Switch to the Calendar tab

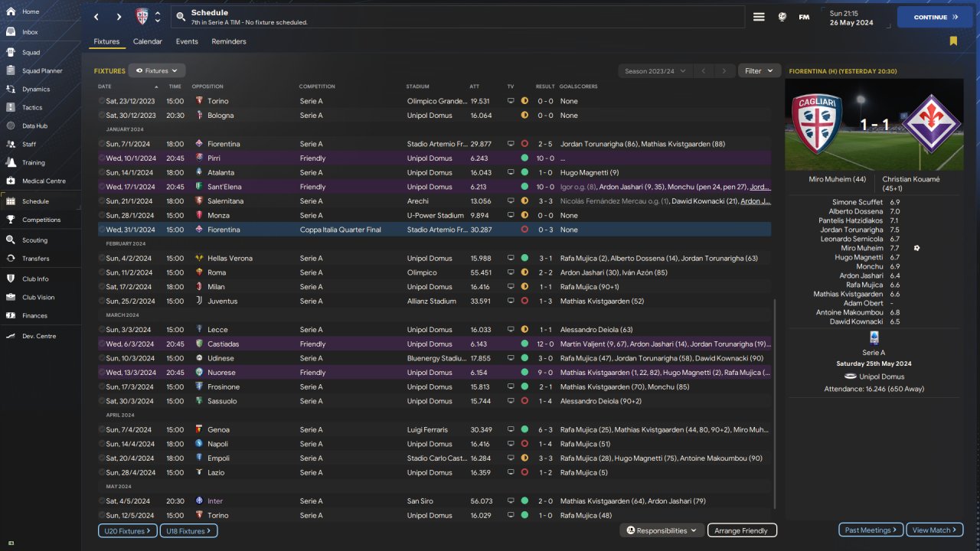tap(147, 41)
